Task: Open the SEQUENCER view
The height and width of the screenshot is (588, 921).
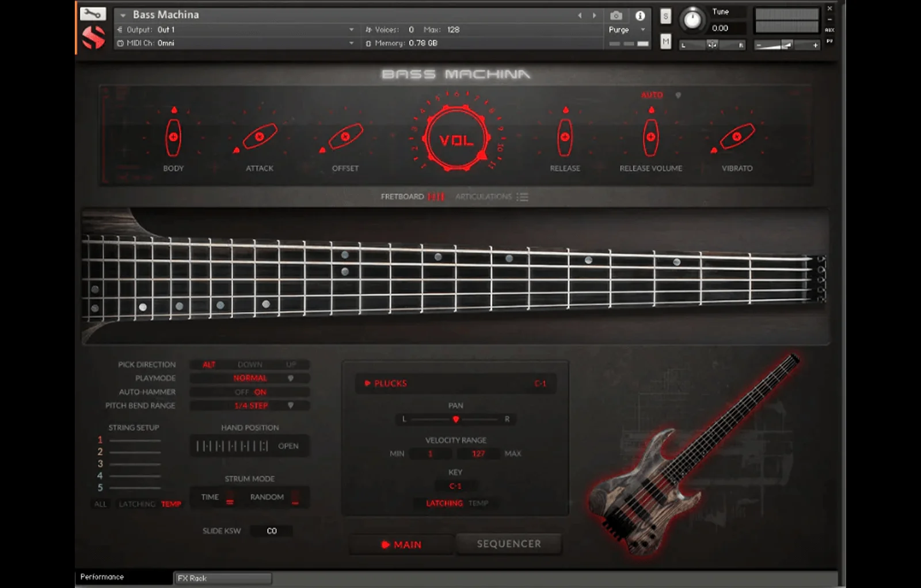Action: (509, 543)
